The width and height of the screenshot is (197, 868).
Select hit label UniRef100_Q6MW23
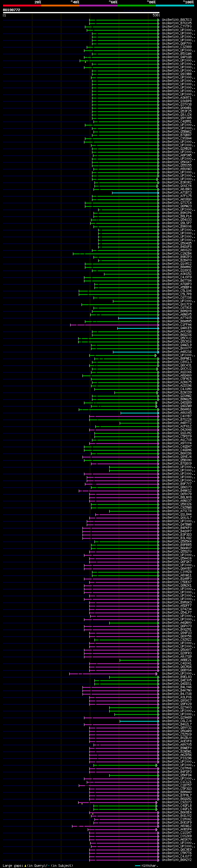tap(177, 206)
